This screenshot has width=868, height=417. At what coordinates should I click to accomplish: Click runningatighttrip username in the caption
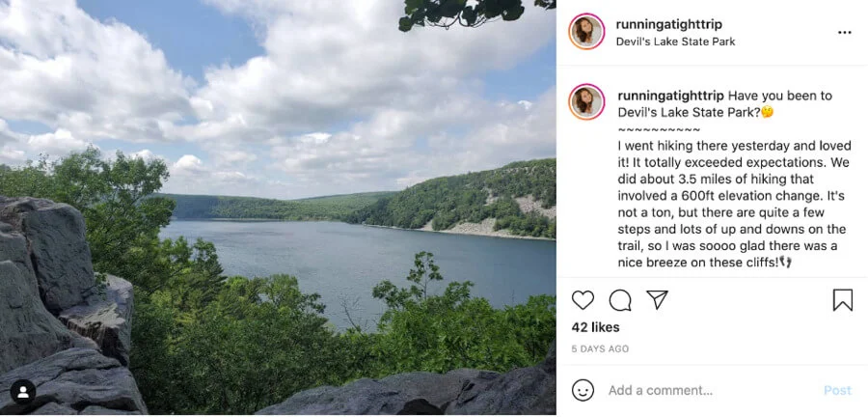670,96
